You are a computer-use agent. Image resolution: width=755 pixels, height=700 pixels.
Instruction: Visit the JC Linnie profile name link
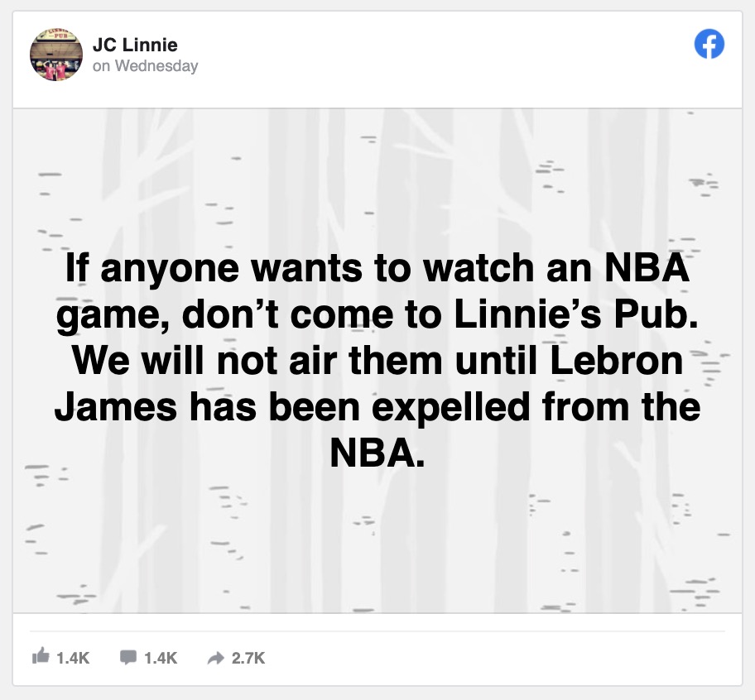[x=135, y=45]
